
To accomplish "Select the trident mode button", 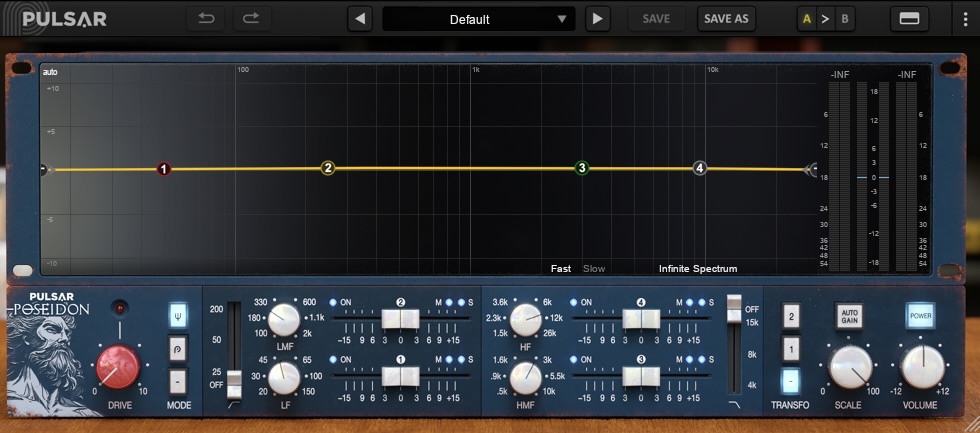I will [178, 315].
